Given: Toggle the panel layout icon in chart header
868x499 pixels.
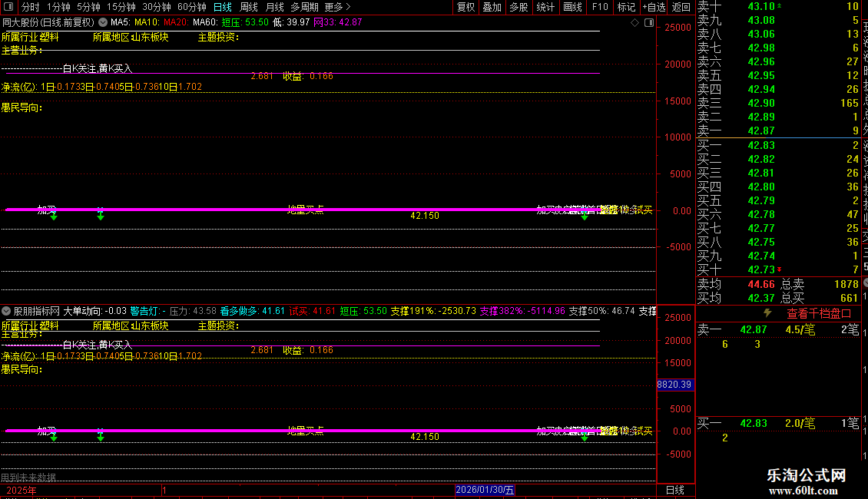Looking at the screenshot, I should click(x=649, y=23).
